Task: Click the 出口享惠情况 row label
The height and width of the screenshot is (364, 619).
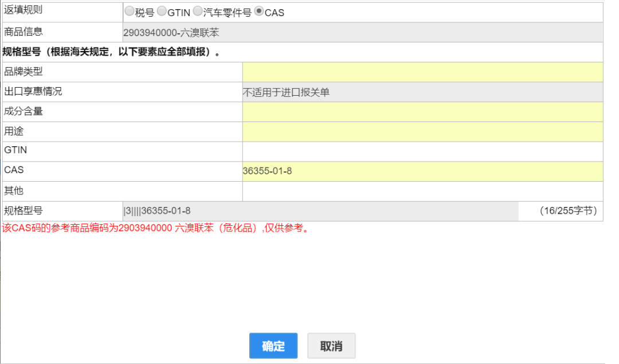Action: (x=33, y=92)
